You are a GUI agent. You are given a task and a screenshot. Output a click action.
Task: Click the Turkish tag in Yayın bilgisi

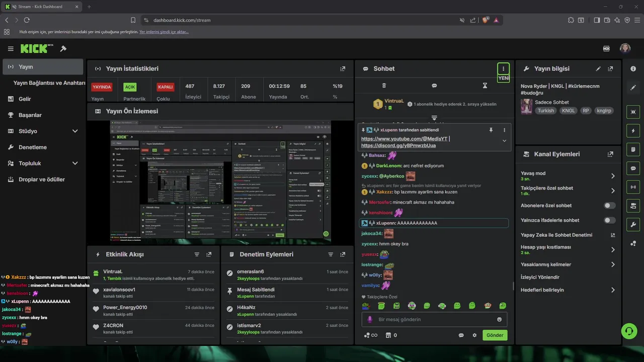(545, 111)
